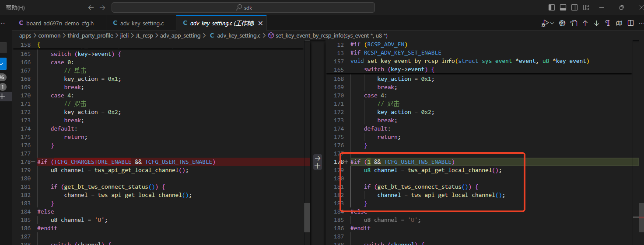Toggle the minimap map icon
The width and height of the screenshot is (644, 245).
pyautogui.click(x=619, y=23)
